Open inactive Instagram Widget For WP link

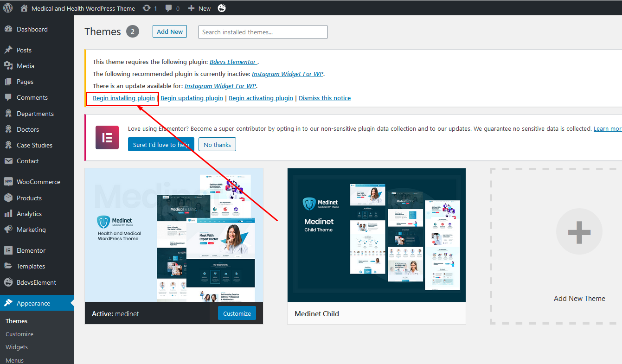click(288, 74)
